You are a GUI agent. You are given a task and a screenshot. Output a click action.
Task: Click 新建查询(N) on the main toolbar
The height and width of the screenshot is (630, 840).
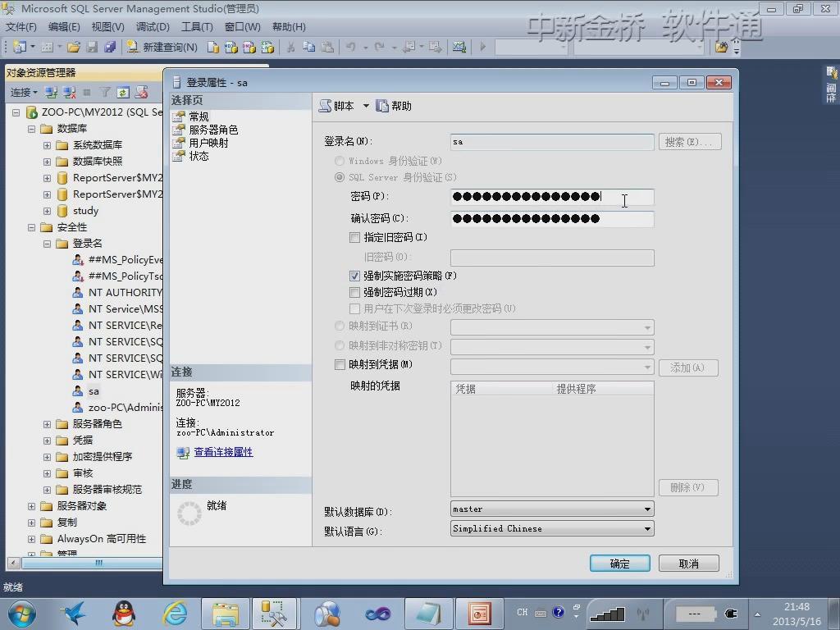pos(162,47)
